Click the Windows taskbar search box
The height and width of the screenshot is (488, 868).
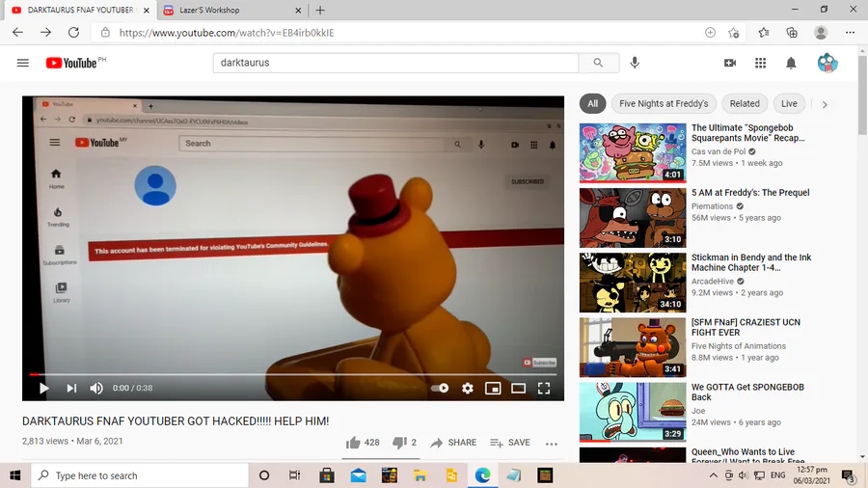(140, 475)
